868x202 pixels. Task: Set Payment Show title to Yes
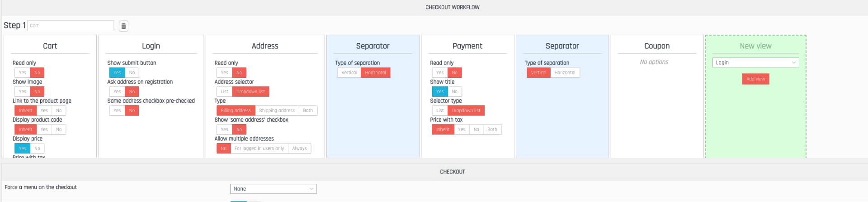click(440, 92)
